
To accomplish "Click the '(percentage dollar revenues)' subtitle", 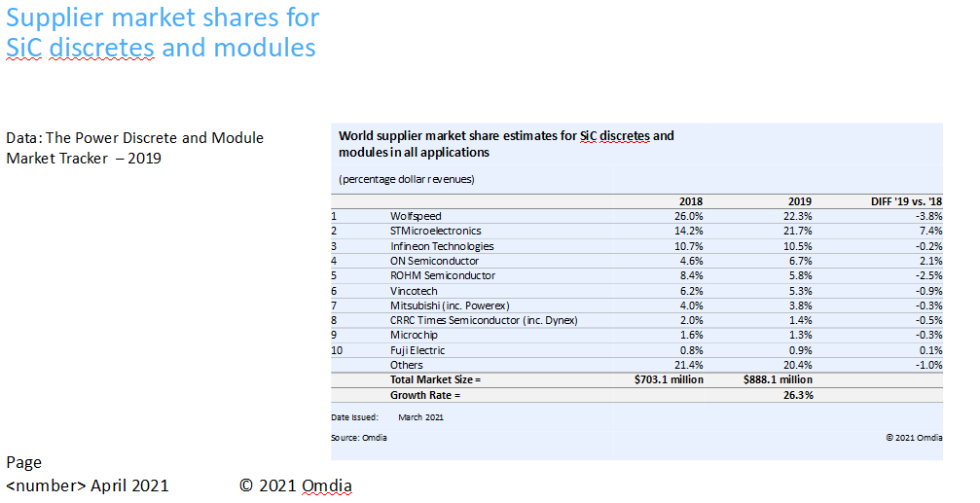I will click(406, 179).
